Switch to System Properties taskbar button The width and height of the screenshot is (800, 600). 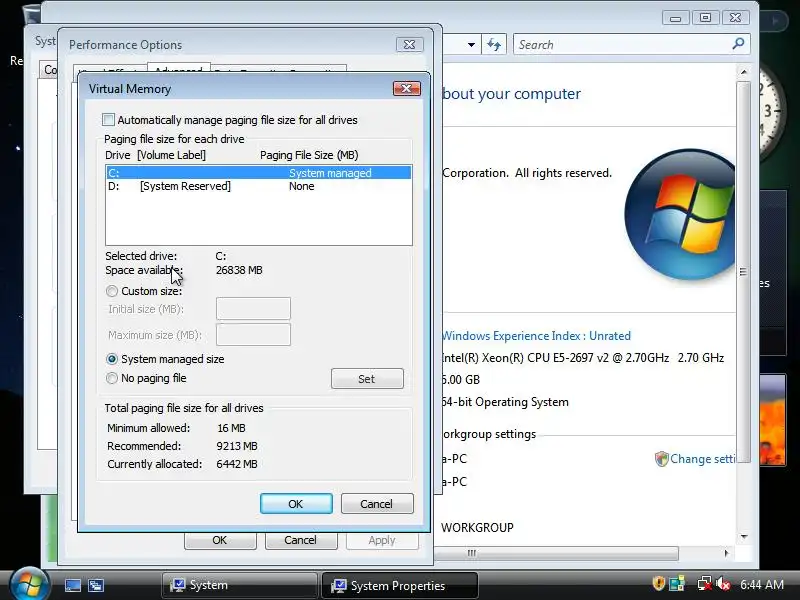(x=399, y=586)
